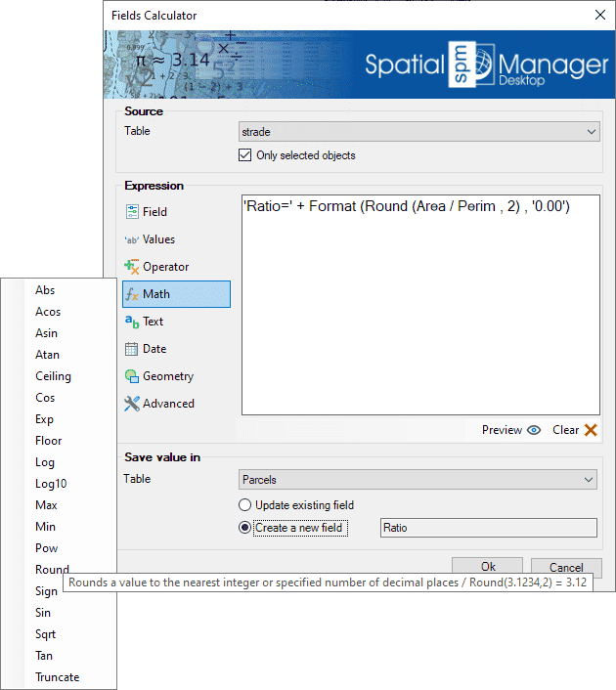Expand the Source table dropdown showing strade
This screenshot has width=616, height=690.
pos(418,132)
